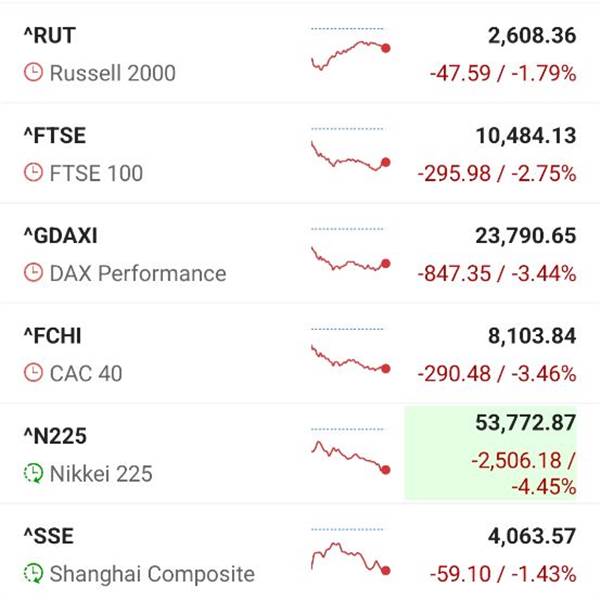View the FTSE 100 sparkline chart
This screenshot has width=600, height=600.
(x=349, y=154)
